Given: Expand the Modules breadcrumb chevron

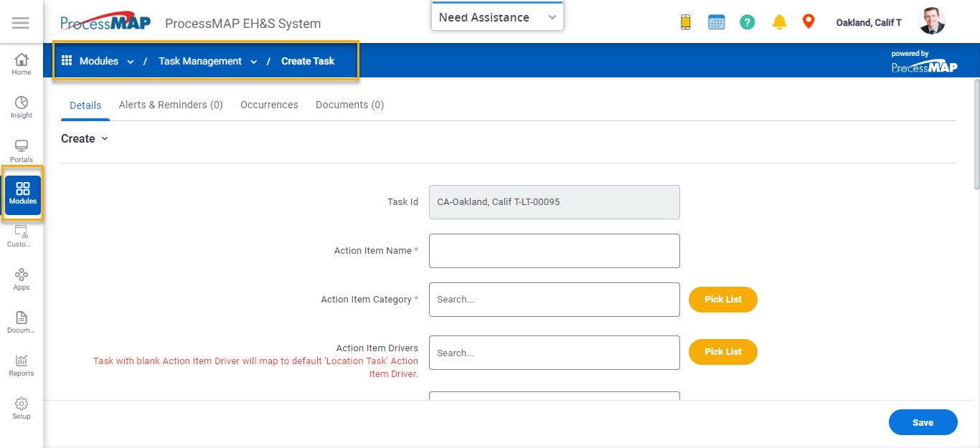Looking at the screenshot, I should [131, 62].
